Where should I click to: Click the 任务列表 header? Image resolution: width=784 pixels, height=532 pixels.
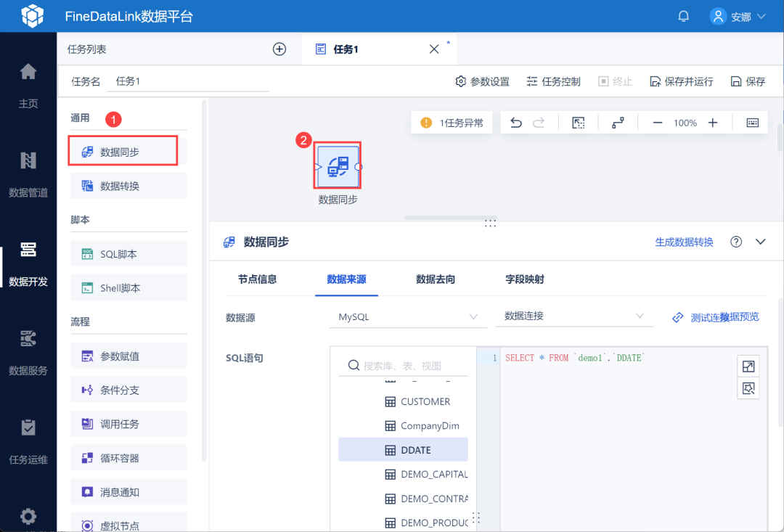[87, 49]
